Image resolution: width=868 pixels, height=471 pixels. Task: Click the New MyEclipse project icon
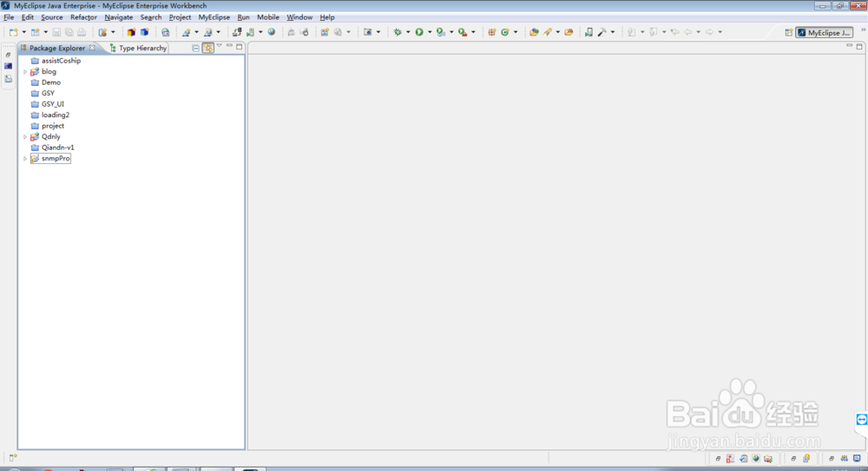click(36, 32)
